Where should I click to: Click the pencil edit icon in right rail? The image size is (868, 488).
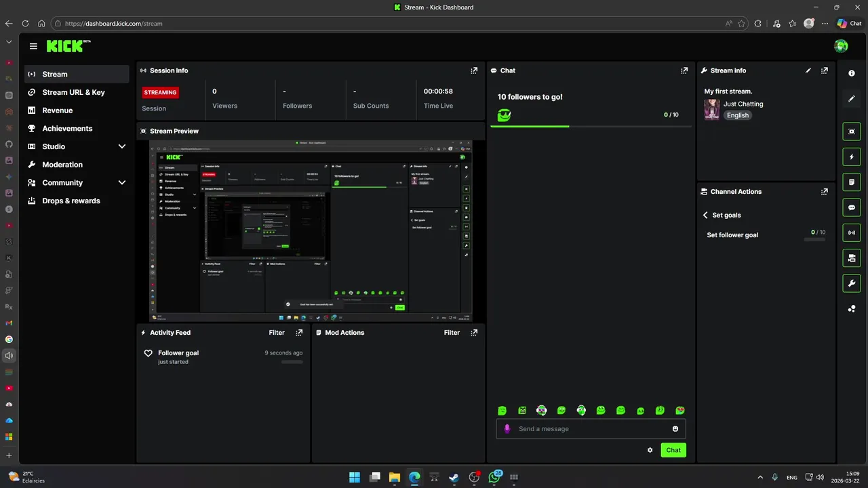[852, 98]
